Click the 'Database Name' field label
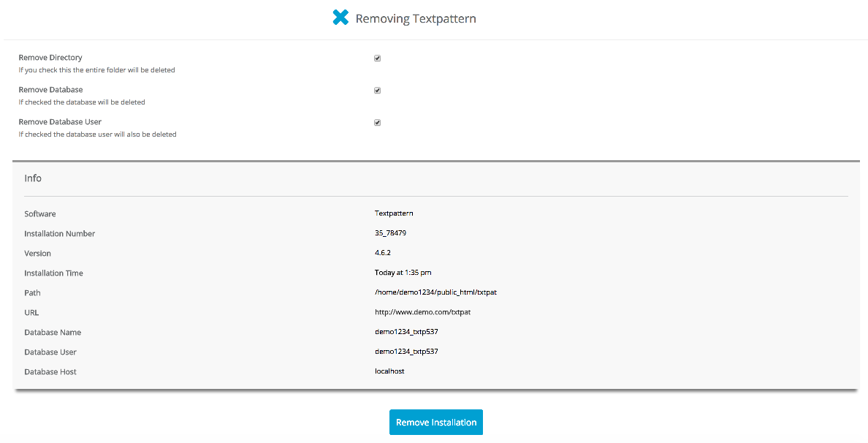Screen dimensions: 868x443 click(53, 333)
